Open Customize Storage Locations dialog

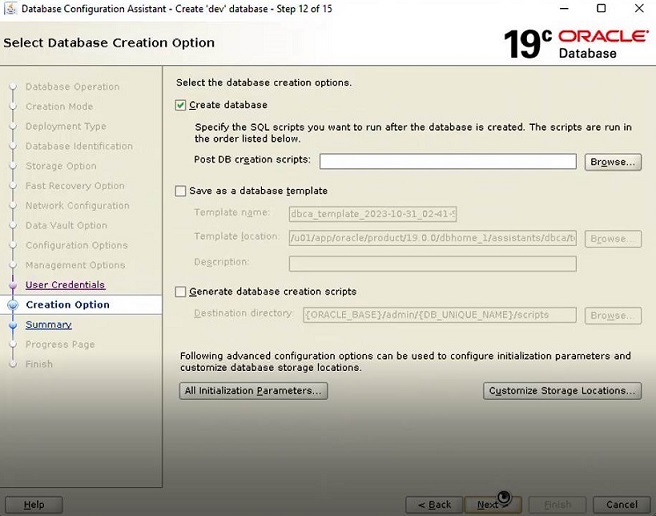[x=562, y=391]
